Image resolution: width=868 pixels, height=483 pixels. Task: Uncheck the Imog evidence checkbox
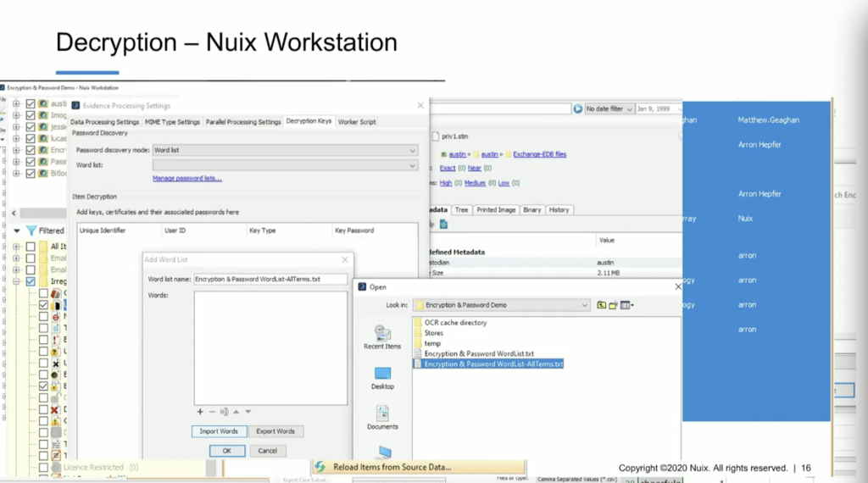(31, 115)
